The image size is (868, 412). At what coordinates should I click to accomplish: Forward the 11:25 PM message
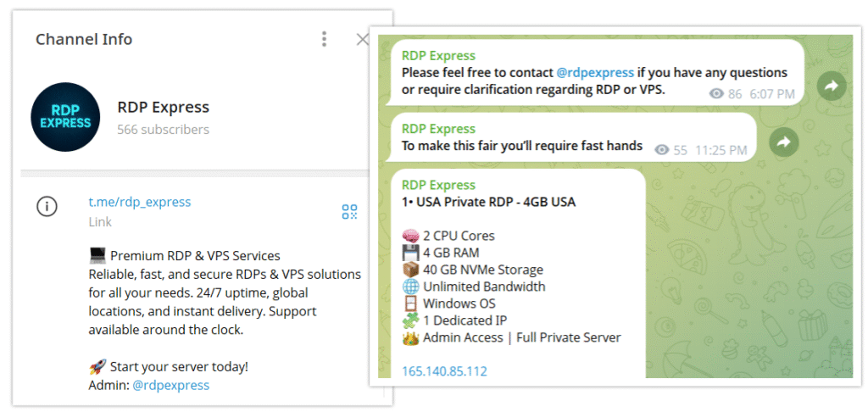coord(784,142)
